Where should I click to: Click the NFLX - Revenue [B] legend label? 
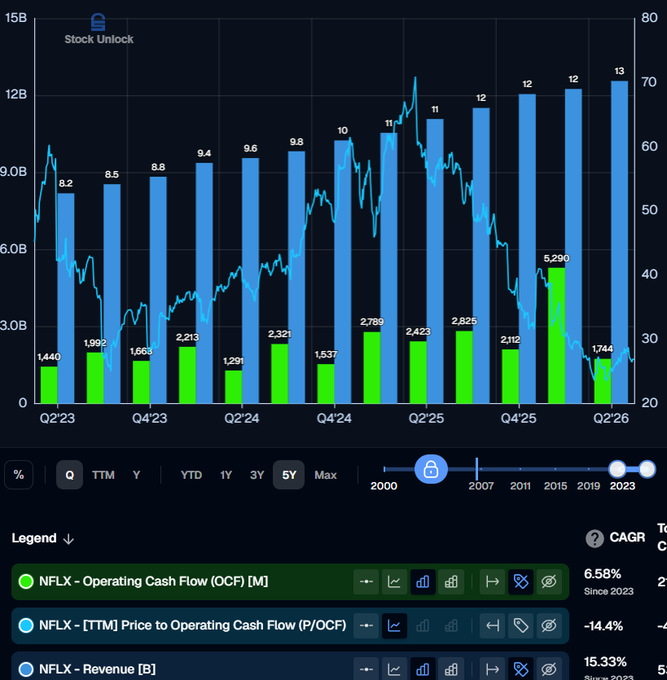tap(97, 669)
